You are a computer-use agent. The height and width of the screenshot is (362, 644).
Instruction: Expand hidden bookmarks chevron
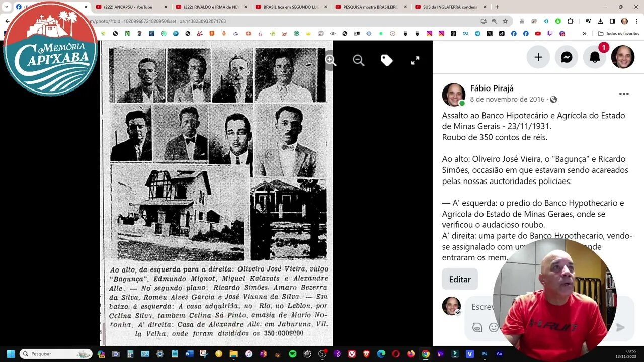584,34
